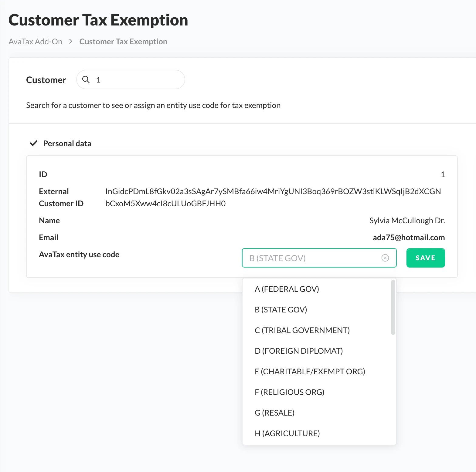This screenshot has width=476, height=472.
Task: Collapse the Personal data section checkmark
Action: point(34,143)
